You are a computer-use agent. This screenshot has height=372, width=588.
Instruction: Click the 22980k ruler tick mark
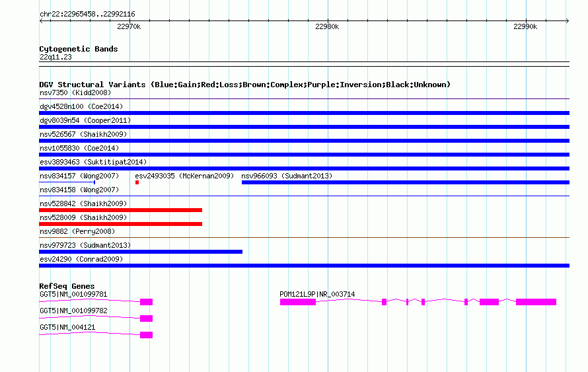coord(328,20)
